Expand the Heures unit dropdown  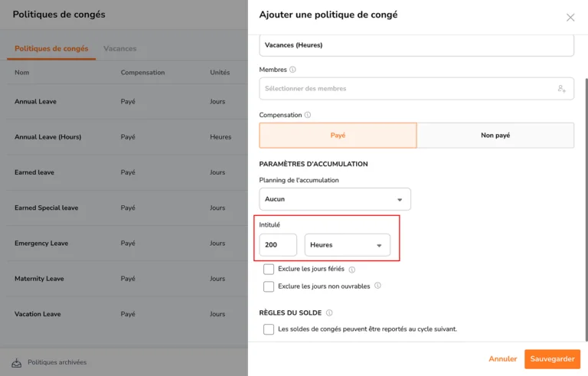[347, 245]
